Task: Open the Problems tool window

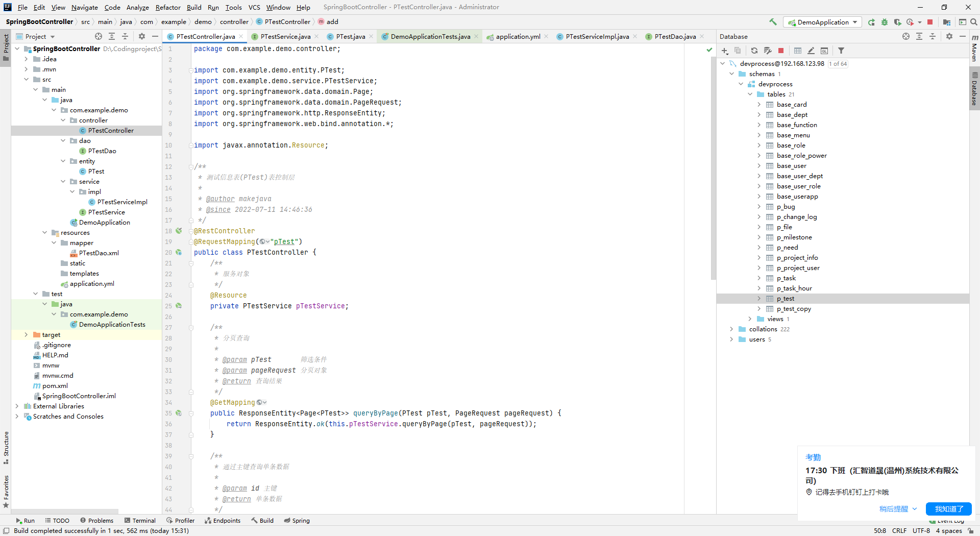Action: (97, 520)
